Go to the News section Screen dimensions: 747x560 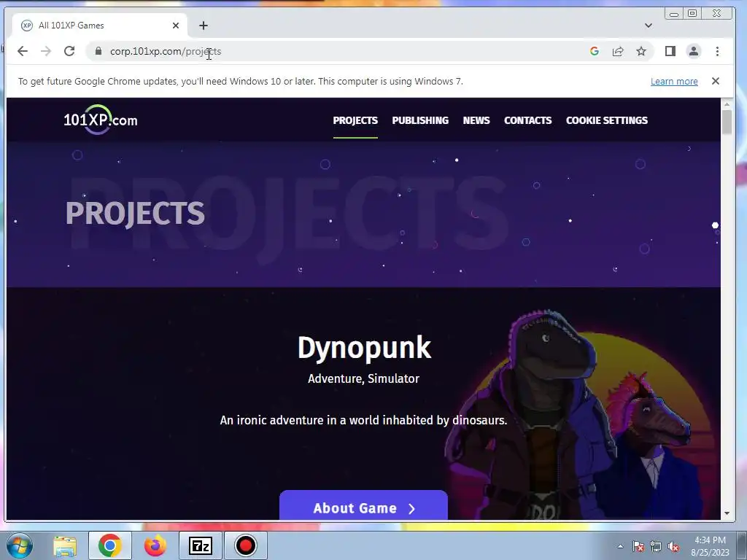pyautogui.click(x=476, y=120)
